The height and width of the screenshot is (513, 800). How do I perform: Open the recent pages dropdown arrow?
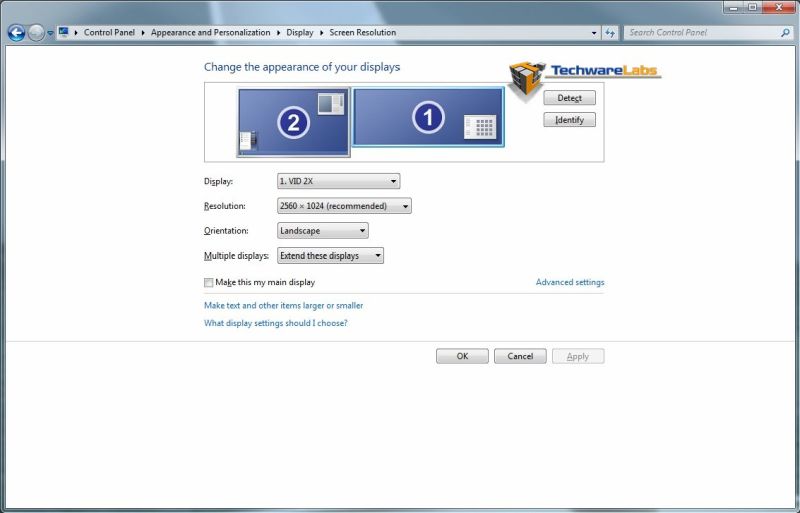[x=50, y=33]
